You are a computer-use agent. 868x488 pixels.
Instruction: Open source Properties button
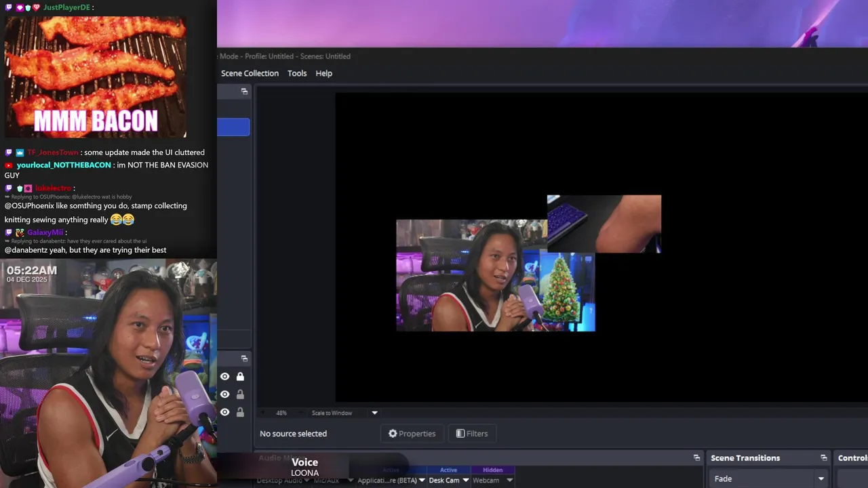coord(412,434)
